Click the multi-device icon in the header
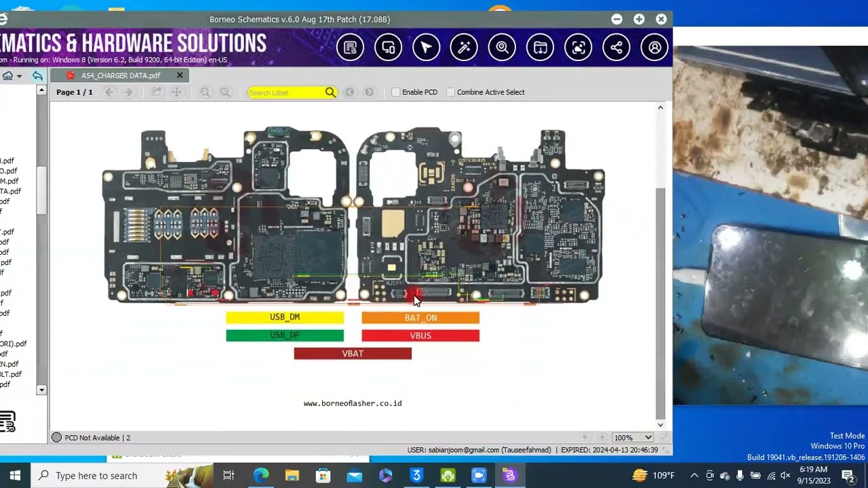The height and width of the screenshot is (488, 868). pos(388,47)
